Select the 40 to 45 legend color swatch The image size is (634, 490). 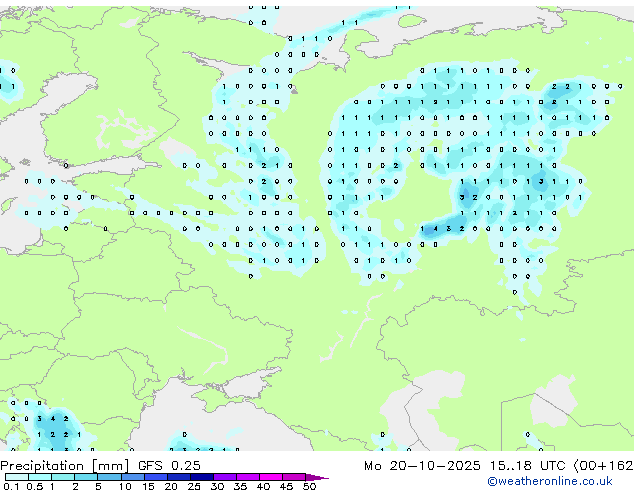click(271, 477)
